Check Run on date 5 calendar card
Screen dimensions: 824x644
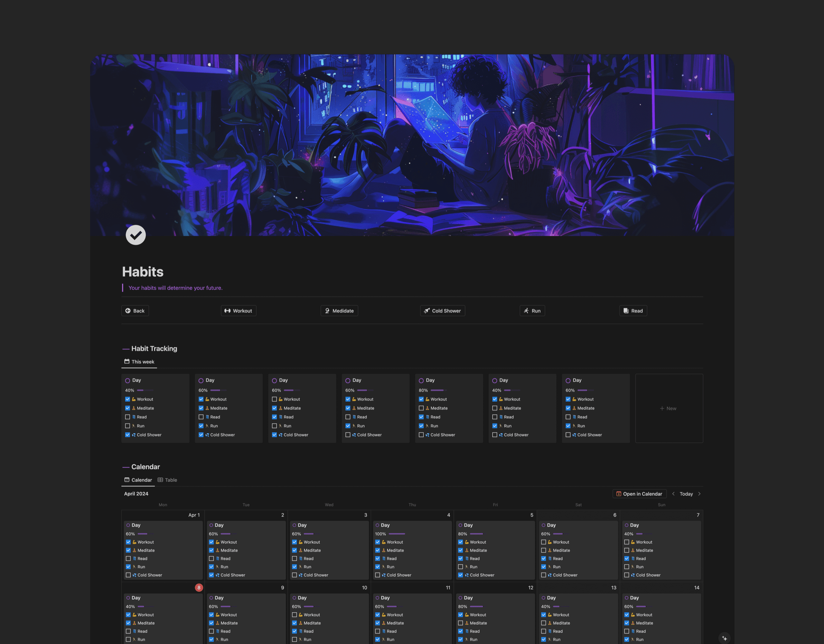point(460,567)
